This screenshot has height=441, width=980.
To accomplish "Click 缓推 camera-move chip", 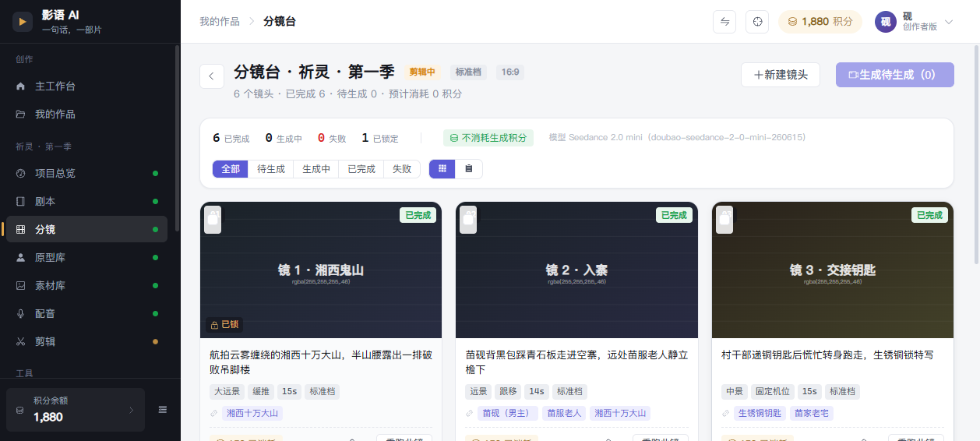I will 261,392.
